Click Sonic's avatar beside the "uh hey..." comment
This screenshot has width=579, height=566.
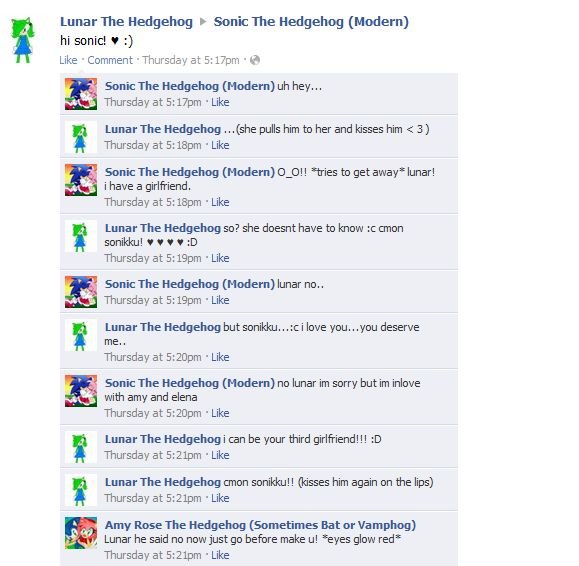click(x=81, y=94)
